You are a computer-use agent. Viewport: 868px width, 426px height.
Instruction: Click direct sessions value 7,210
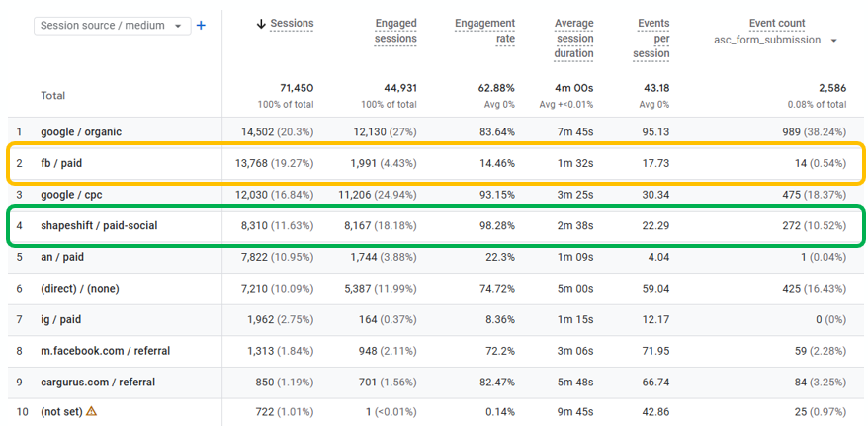point(256,289)
